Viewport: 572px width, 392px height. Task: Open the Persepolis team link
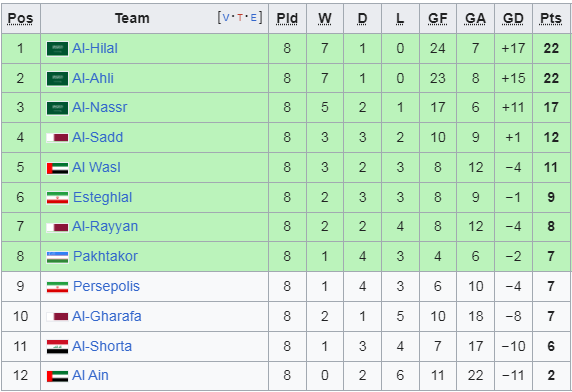click(106, 287)
